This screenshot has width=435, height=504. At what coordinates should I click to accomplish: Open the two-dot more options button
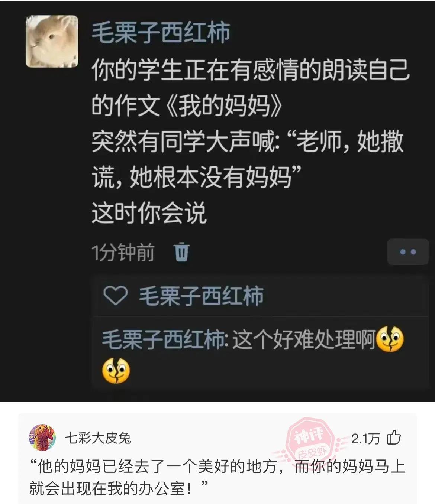click(408, 252)
